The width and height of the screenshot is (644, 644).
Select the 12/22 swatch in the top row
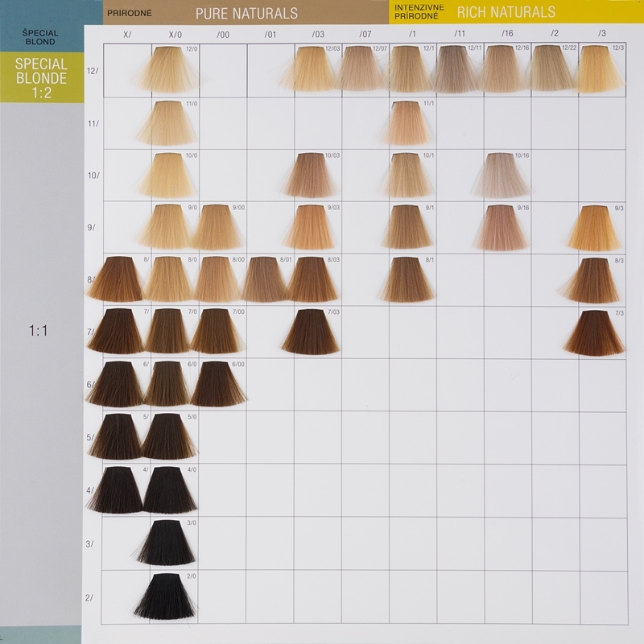(553, 68)
